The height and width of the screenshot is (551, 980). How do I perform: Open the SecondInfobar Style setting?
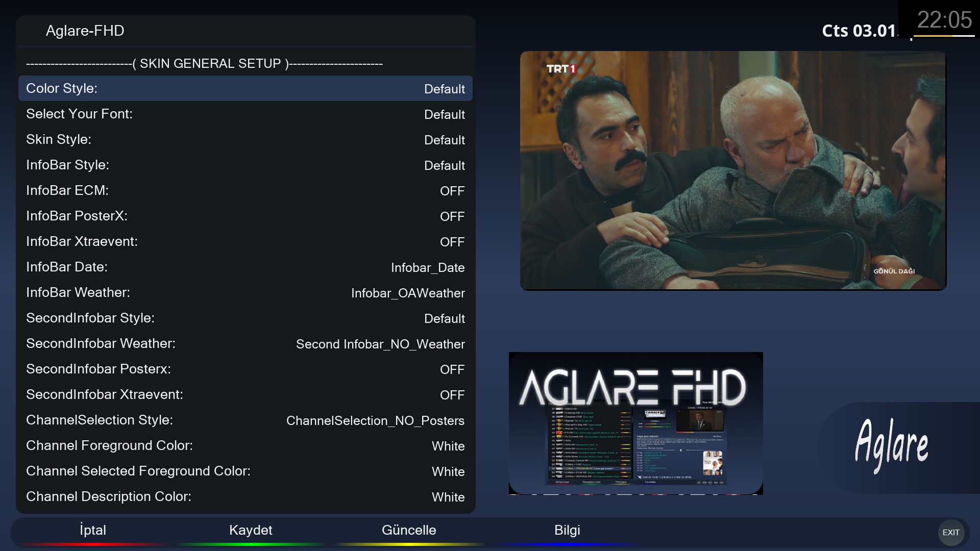(x=246, y=318)
